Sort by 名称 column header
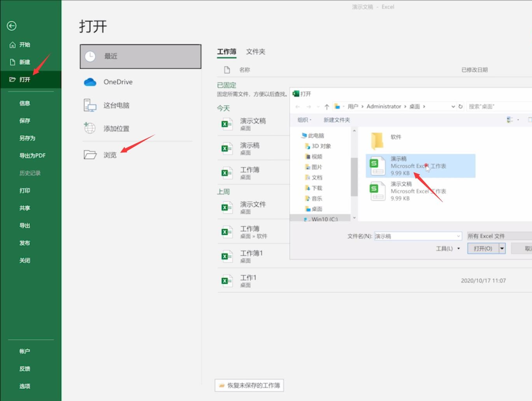 pos(244,70)
